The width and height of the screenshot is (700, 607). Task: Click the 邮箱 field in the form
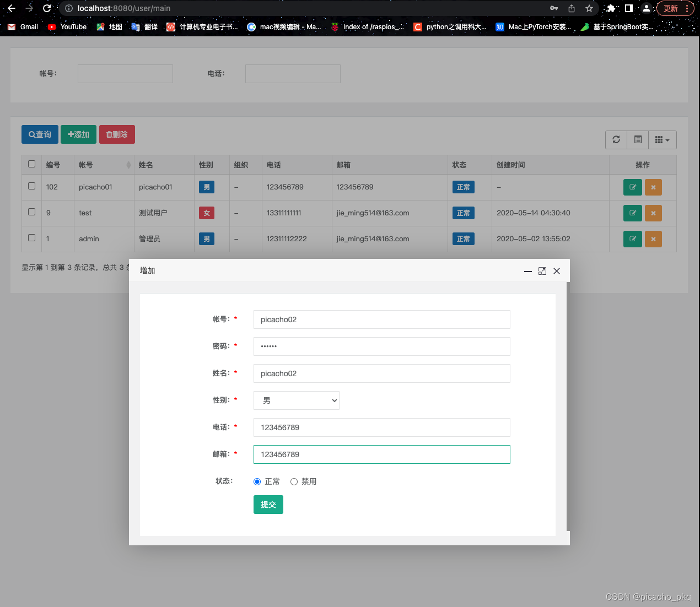coord(382,454)
